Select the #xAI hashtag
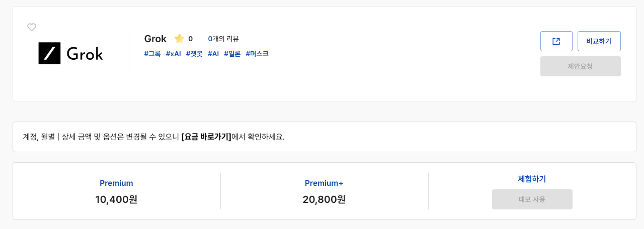 173,54
